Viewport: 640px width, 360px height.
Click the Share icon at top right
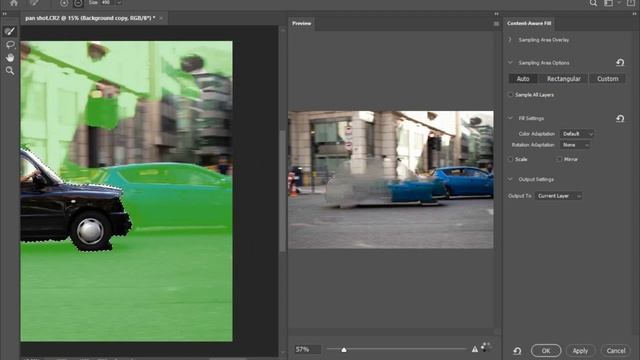[x=631, y=3]
